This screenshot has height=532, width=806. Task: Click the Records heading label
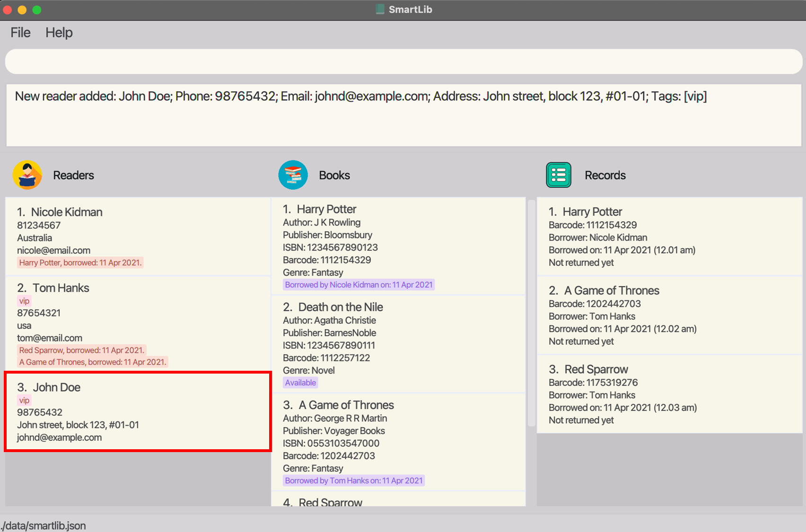click(x=605, y=175)
